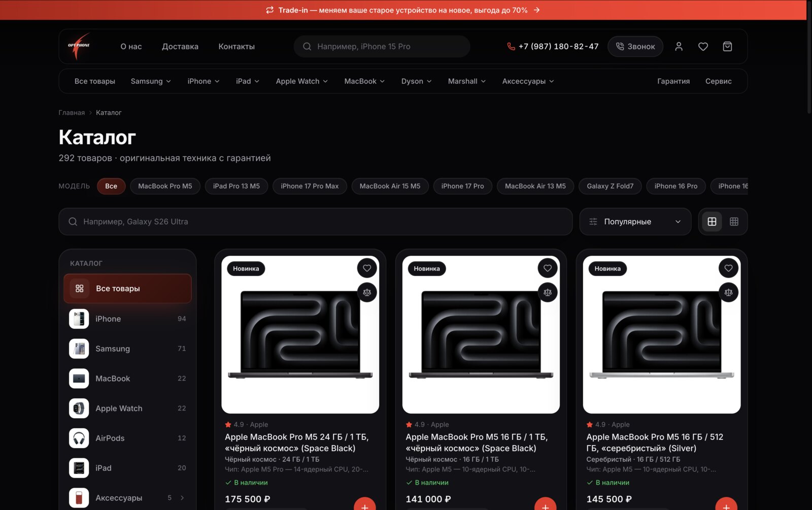Click the OptPhone logo
Viewport: 812px width, 510px height.
[79, 46]
